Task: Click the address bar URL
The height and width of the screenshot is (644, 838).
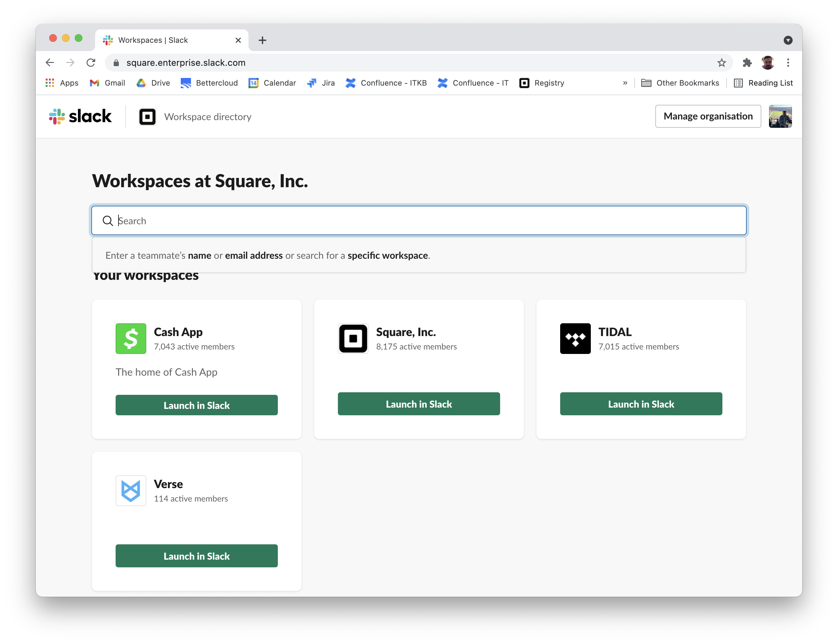Action: point(186,63)
